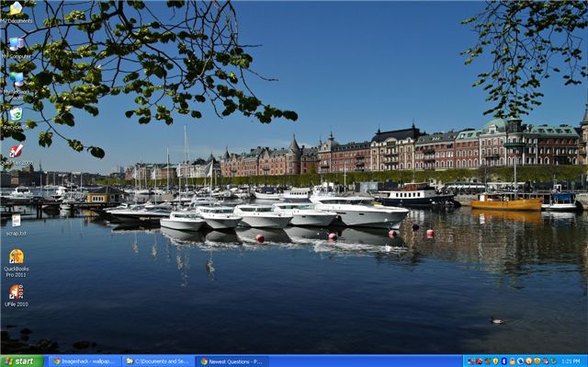588x367 pixels.
Task: Select the My Computer desktop icon
Action: point(17,48)
